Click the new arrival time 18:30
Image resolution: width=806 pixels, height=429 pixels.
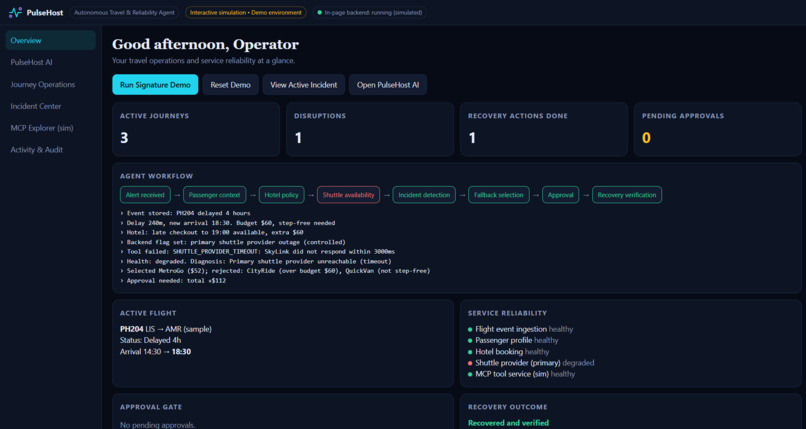click(181, 351)
